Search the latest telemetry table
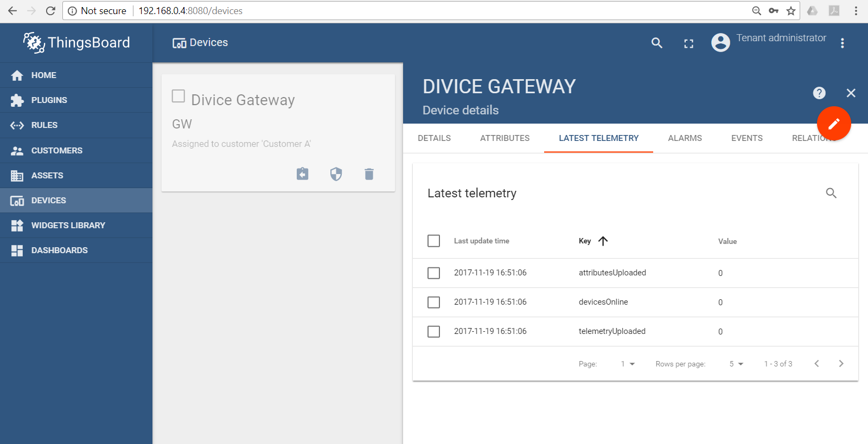The width and height of the screenshot is (868, 444). click(831, 193)
